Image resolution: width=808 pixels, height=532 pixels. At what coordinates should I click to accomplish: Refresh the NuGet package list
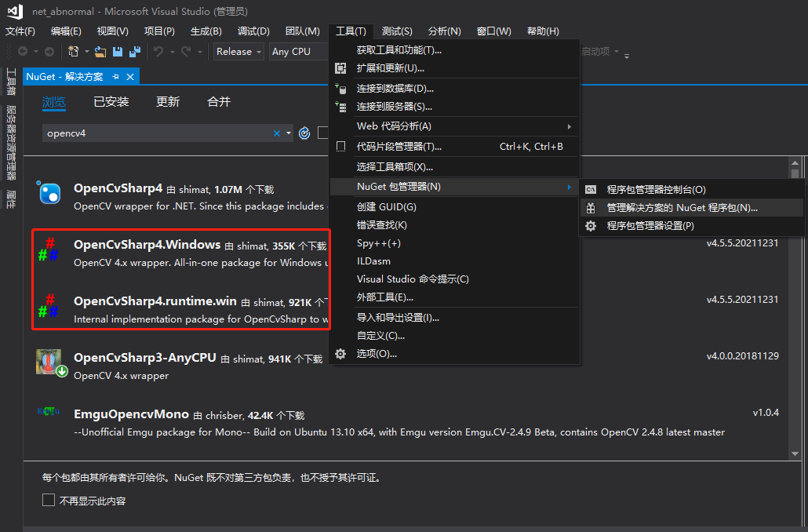point(304,133)
